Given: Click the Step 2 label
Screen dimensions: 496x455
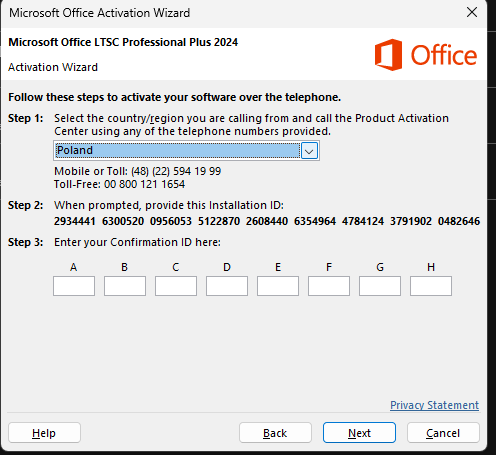Looking at the screenshot, I should [26, 205].
